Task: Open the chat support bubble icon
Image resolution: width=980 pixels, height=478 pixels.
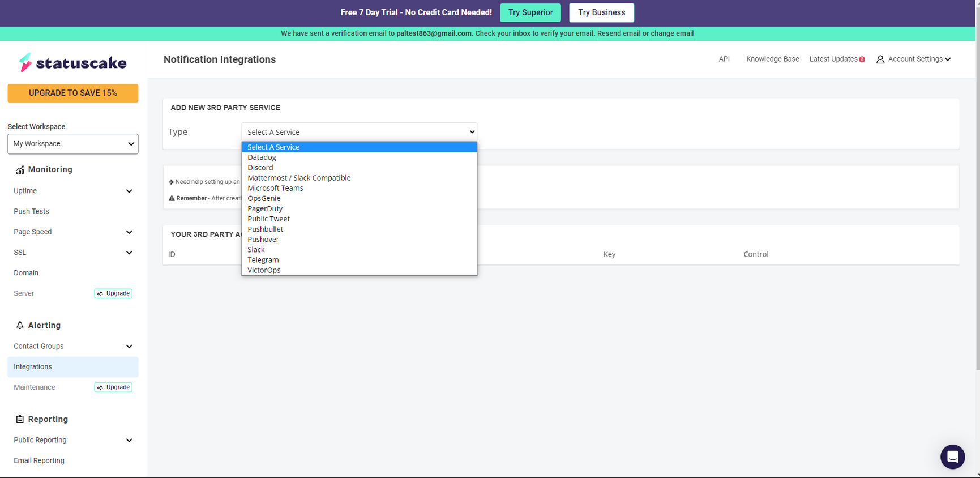Action: (x=953, y=456)
